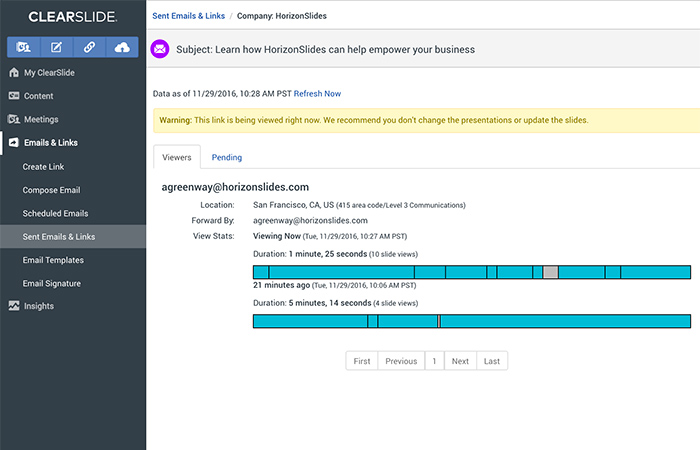Click the Data as of 11/29/2016 text

(x=222, y=94)
